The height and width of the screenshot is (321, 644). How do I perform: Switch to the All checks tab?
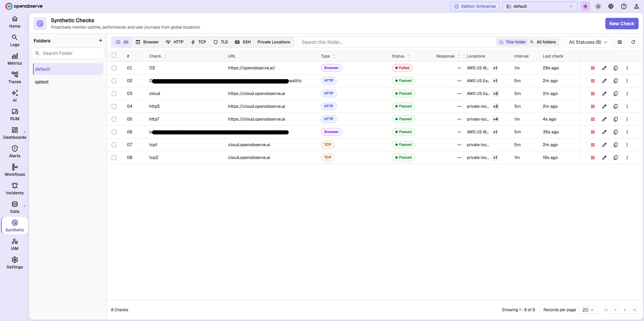(x=122, y=42)
